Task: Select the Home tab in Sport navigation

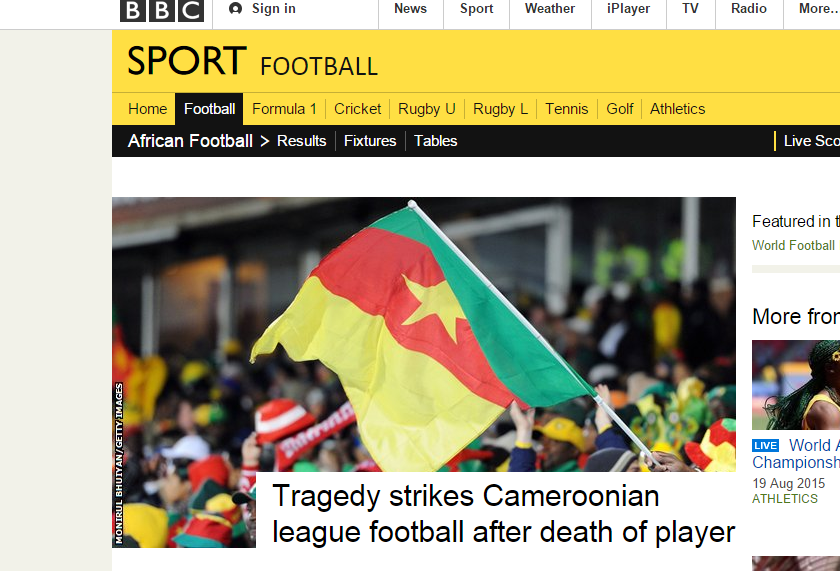Action: coord(147,109)
